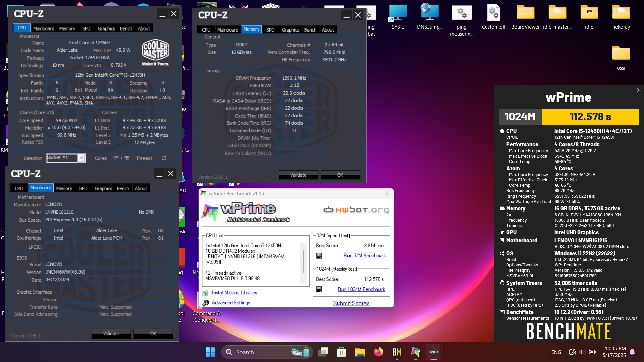The width and height of the screenshot is (644, 362).
Task: Switch to SPD tab in top-left CPU-Z
Action: pyautogui.click(x=86, y=28)
